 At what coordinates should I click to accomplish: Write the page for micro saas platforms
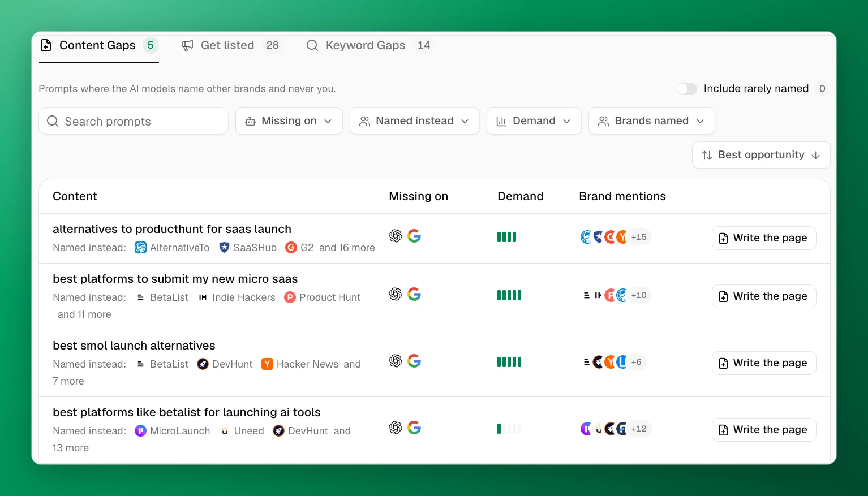pos(764,296)
